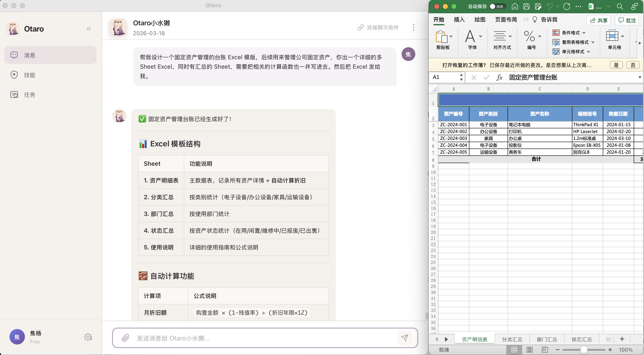Collapse the Otaro sidebar with double chevron
This screenshot has height=355, width=644.
click(89, 29)
